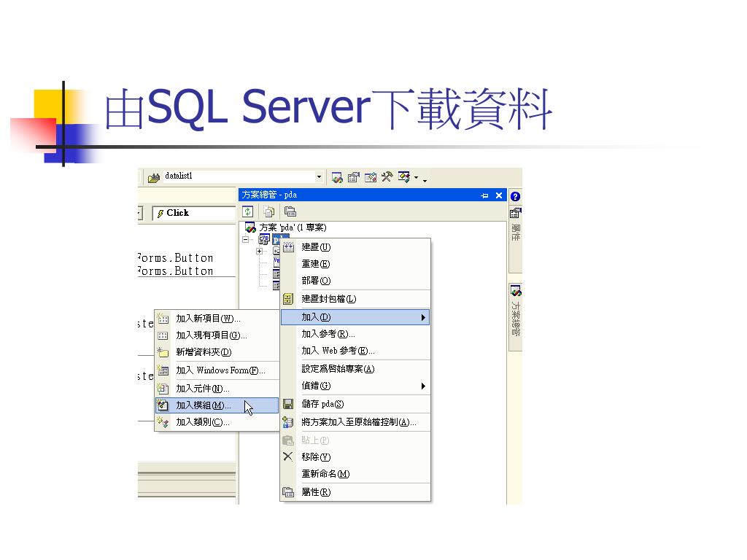Viewport: 747px width, 560px height.
Task: Expand the plus node under pda project
Action: point(259,251)
